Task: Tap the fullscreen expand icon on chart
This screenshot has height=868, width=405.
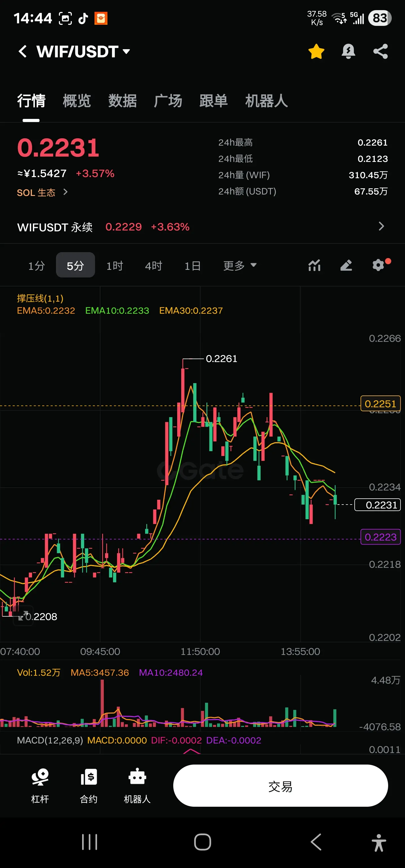Action: tap(23, 616)
